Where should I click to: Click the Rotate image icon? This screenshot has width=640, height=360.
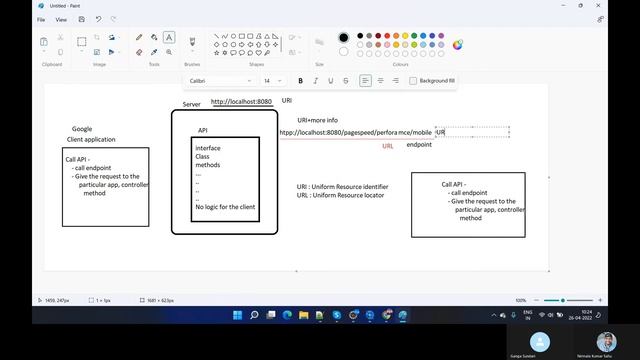point(112,37)
